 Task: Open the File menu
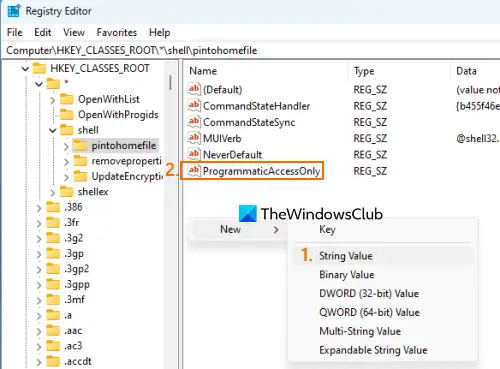[x=15, y=32]
